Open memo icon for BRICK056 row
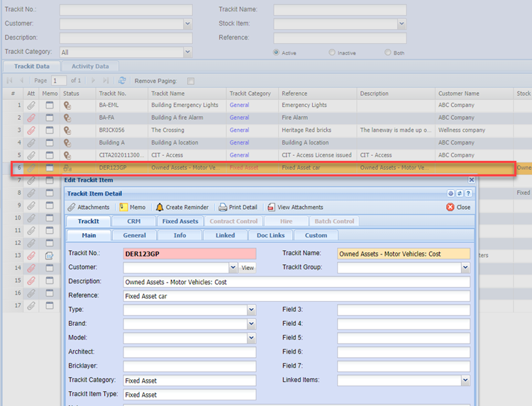 [50, 130]
